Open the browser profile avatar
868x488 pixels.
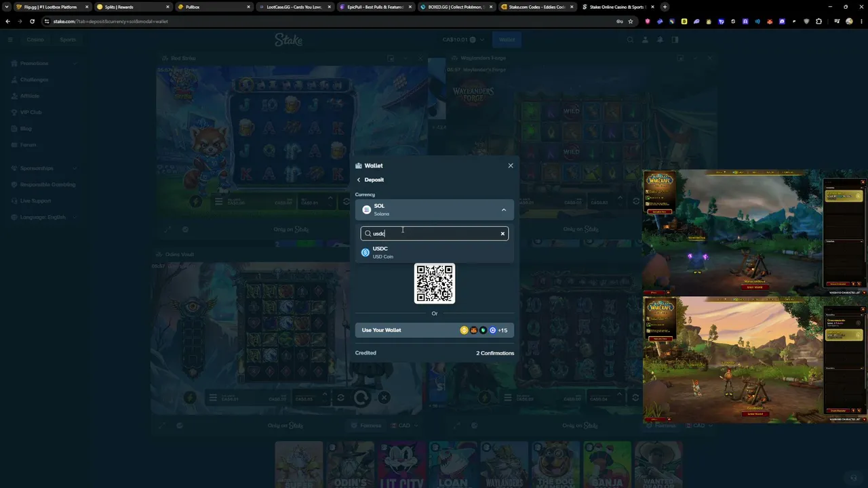click(x=849, y=21)
